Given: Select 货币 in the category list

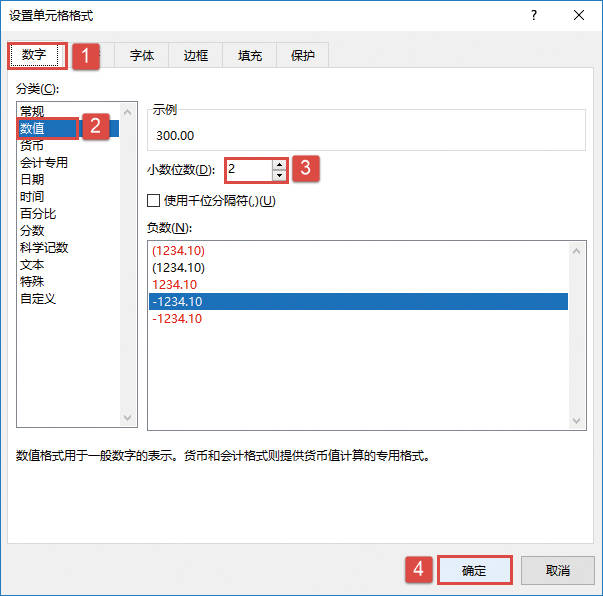Looking at the screenshot, I should point(32,145).
